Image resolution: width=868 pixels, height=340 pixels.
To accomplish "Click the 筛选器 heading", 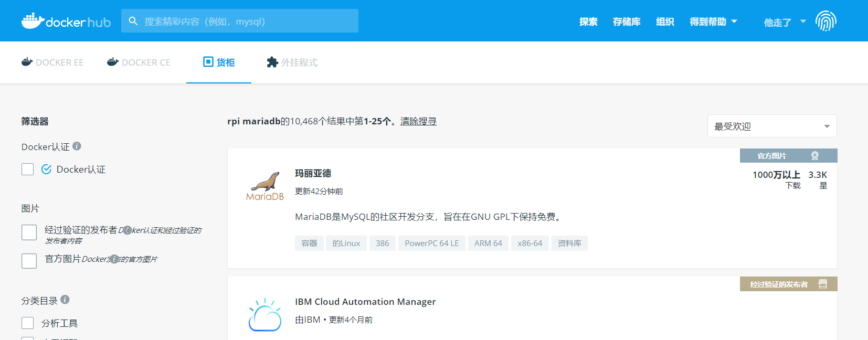I will [35, 121].
